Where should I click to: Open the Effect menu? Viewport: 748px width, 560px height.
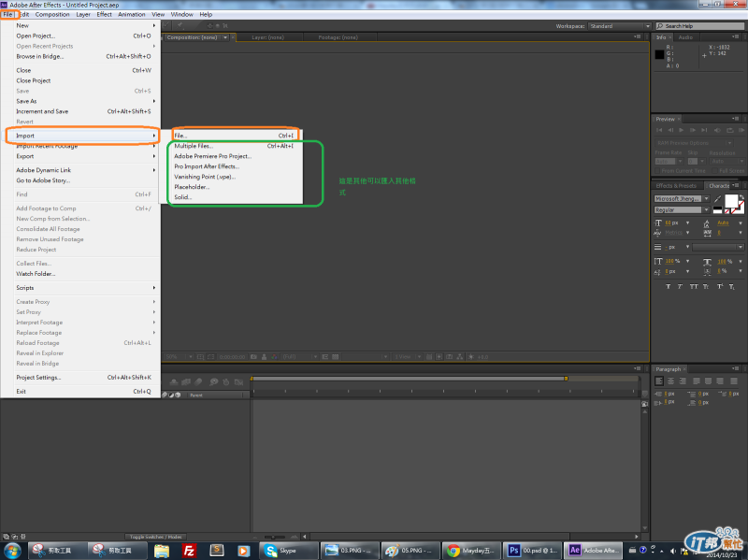[x=104, y=14]
